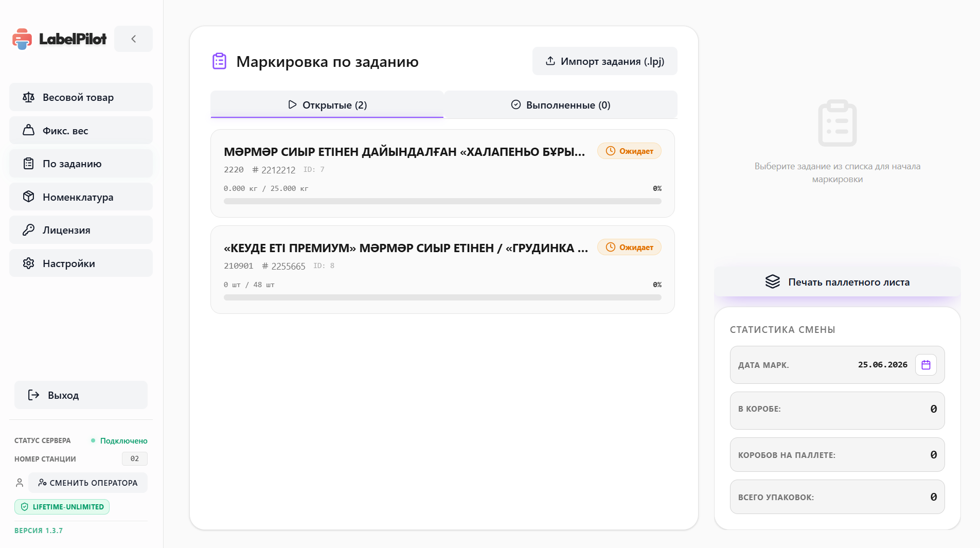Switch to the Открытые (2) tab

[327, 105]
